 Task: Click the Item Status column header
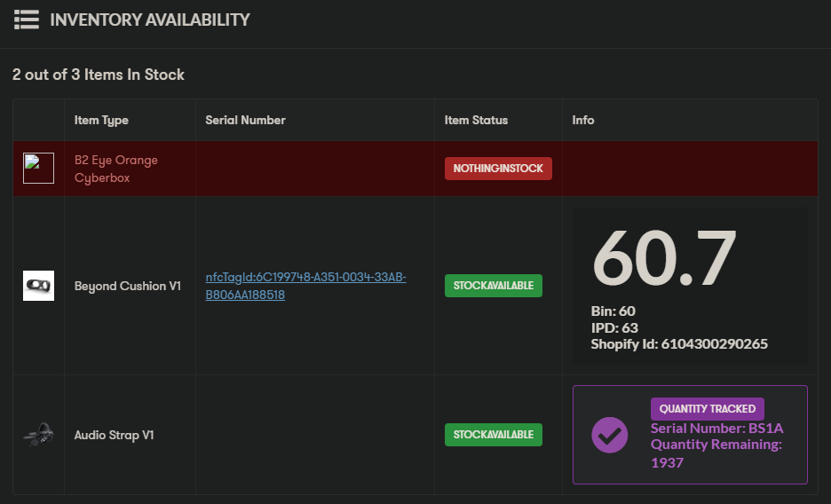(476, 120)
